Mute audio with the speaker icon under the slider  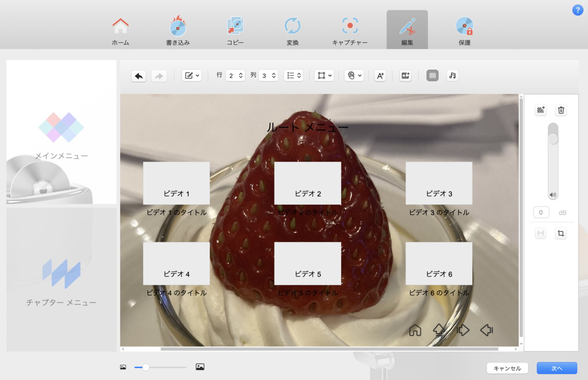[x=553, y=194]
